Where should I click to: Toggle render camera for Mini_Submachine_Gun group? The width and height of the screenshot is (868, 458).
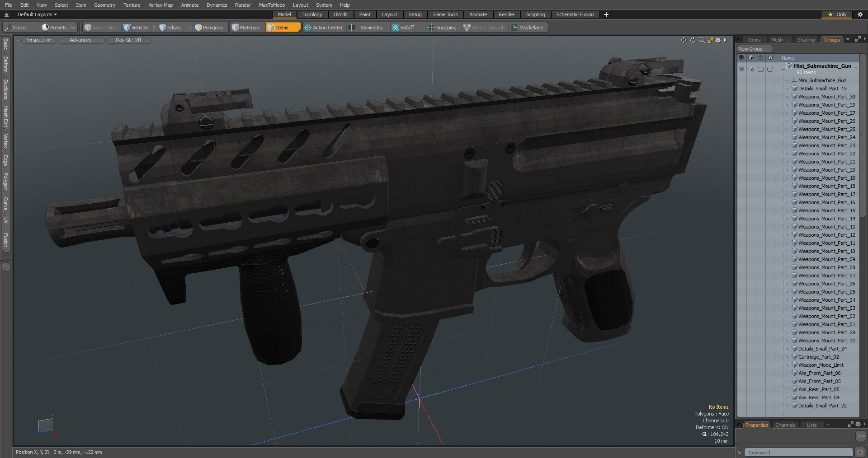click(751, 69)
